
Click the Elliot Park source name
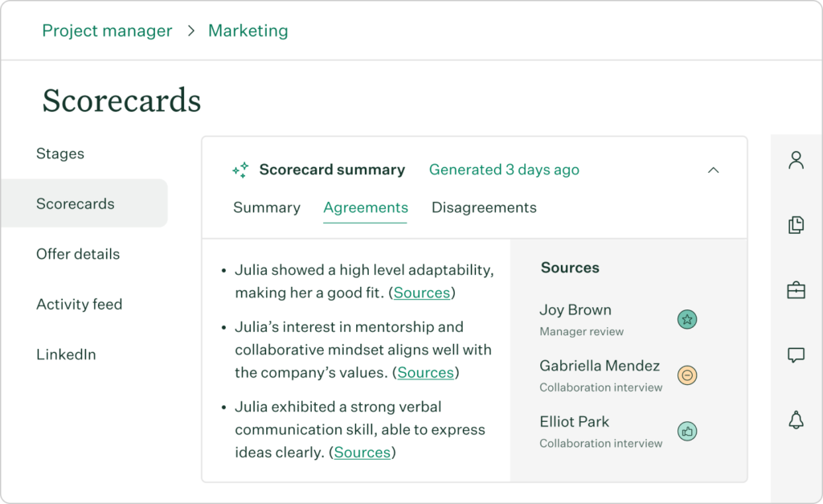point(574,421)
